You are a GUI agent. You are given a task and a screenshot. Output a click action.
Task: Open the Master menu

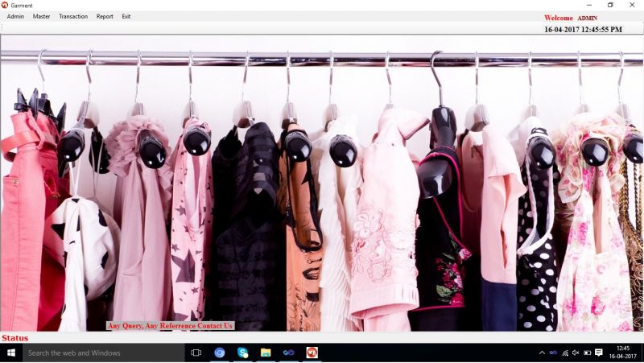pos(41,16)
